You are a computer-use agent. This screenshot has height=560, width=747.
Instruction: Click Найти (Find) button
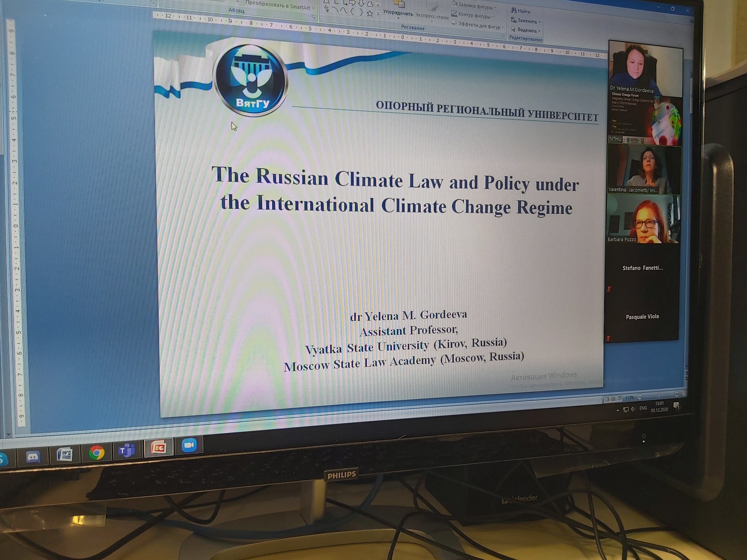[520, 11]
